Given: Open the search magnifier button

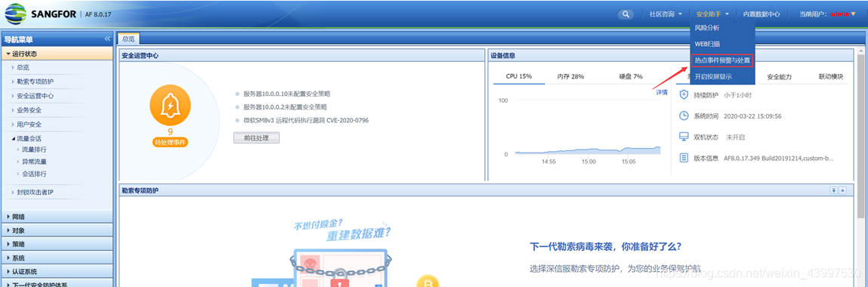Looking at the screenshot, I should click(626, 14).
